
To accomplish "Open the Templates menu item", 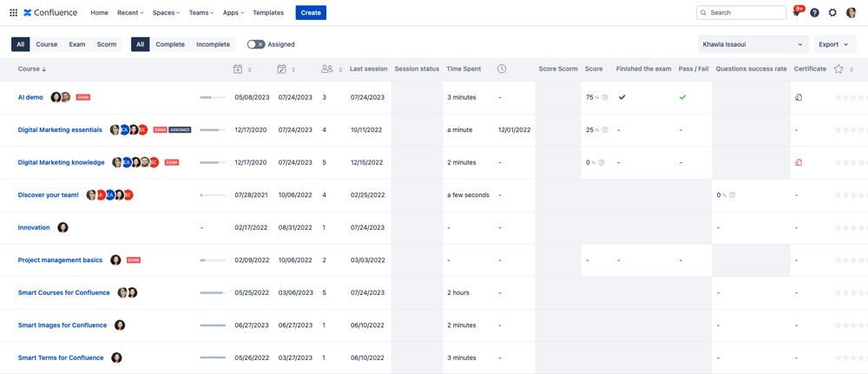I will [x=268, y=13].
